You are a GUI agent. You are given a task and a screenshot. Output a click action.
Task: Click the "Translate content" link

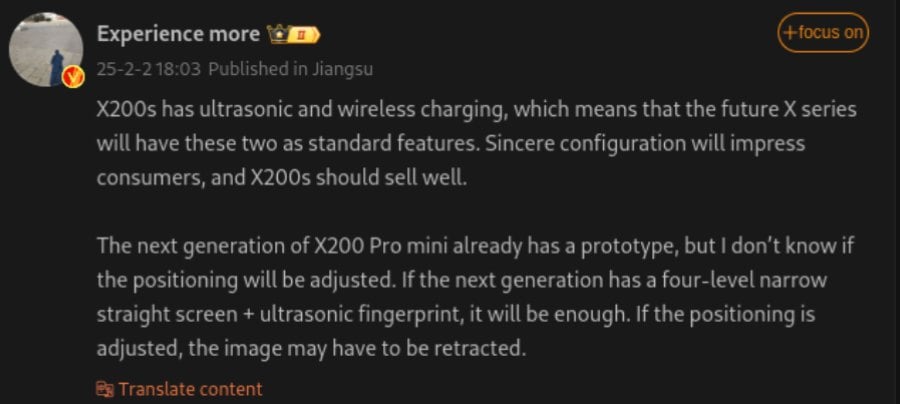(190, 389)
